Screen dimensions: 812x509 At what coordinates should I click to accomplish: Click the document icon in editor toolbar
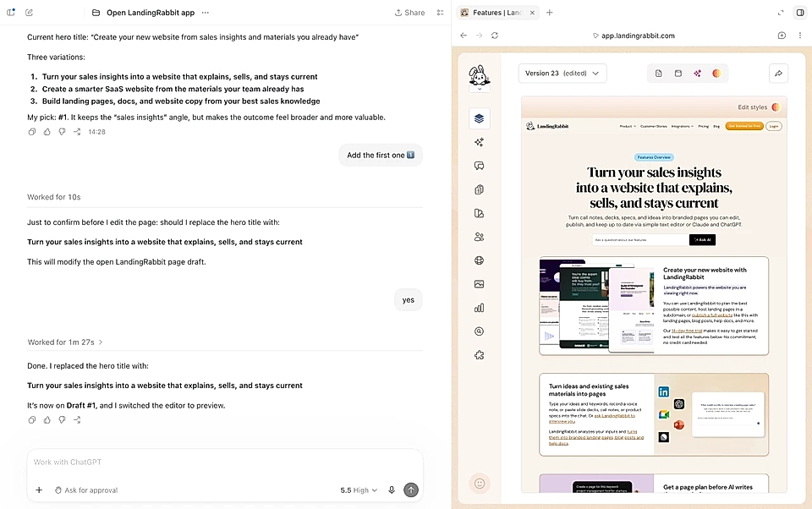659,74
